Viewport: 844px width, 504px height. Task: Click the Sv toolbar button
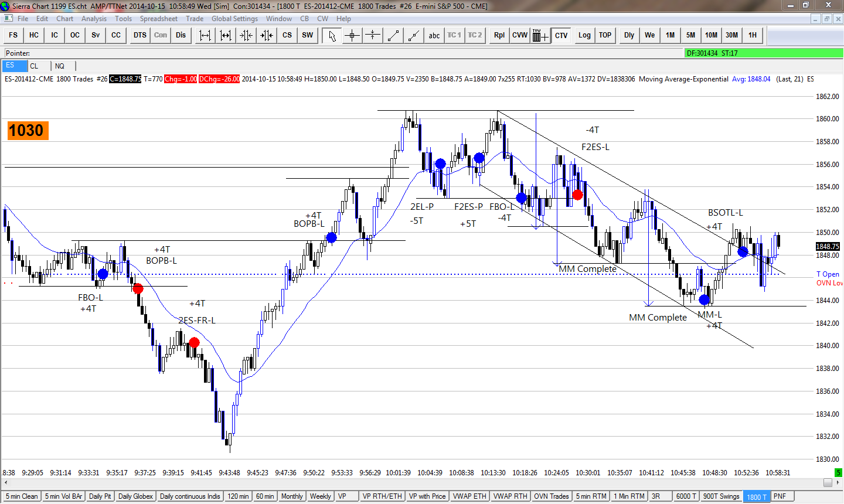pos(96,35)
